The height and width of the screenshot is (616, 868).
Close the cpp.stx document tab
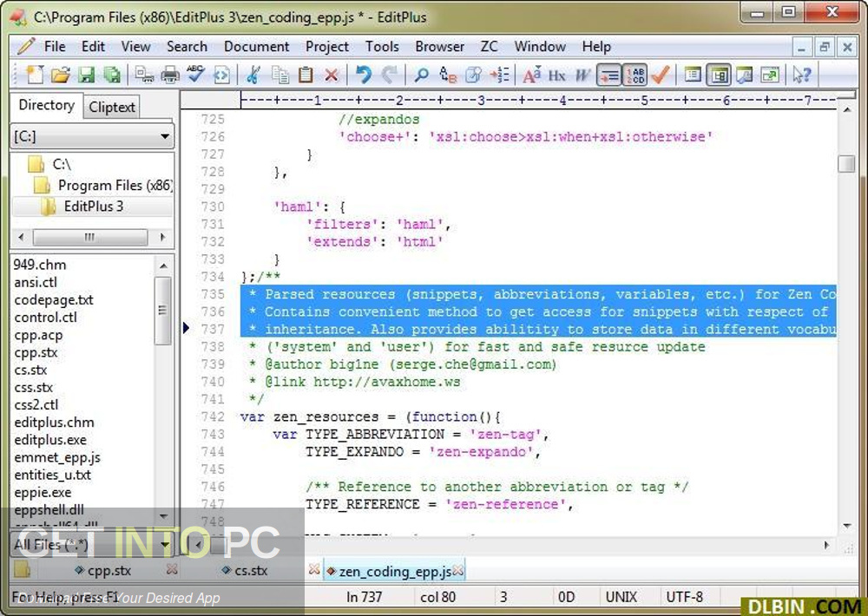(172, 569)
